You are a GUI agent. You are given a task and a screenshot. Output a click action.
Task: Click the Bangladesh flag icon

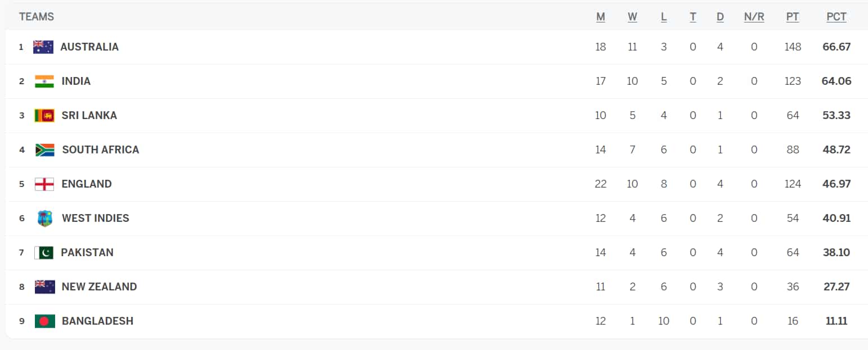[x=44, y=321]
